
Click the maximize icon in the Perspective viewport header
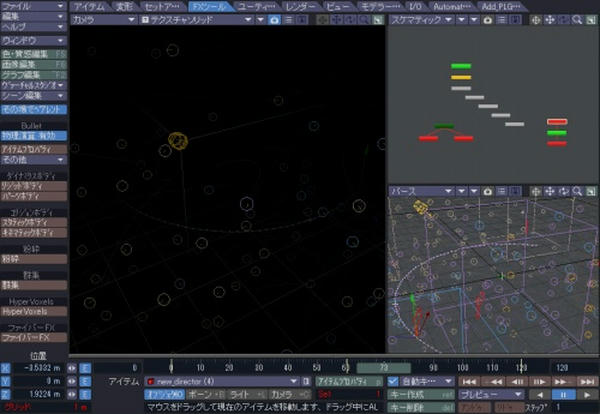(591, 191)
